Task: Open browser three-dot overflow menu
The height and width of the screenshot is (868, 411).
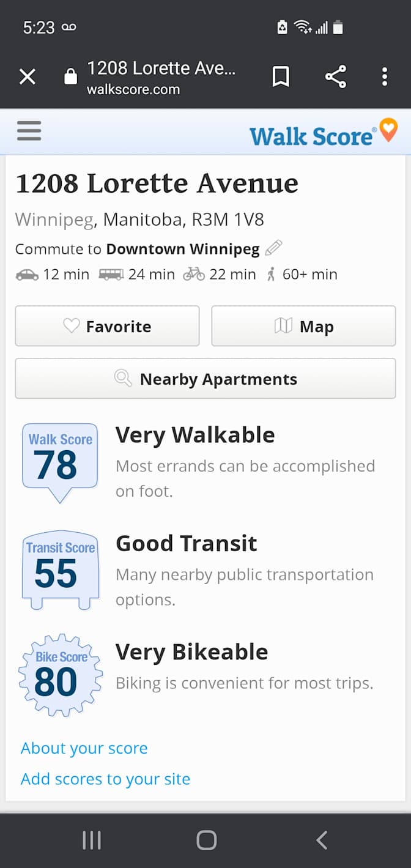Action: (385, 76)
